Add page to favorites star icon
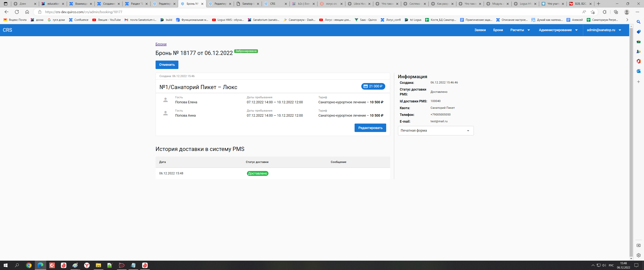 click(592, 12)
